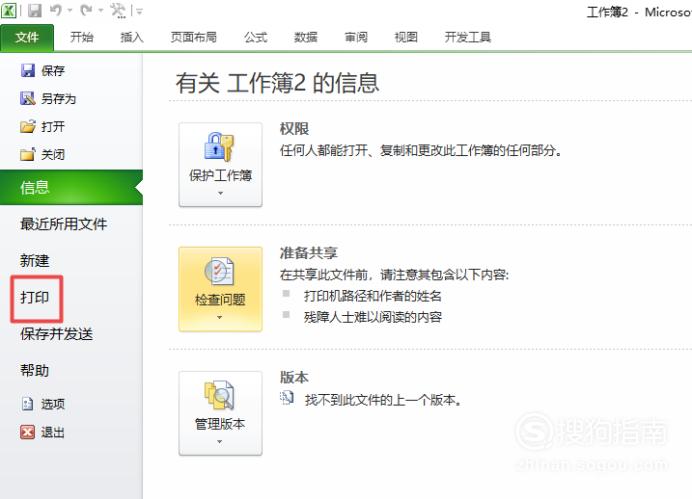Image resolution: width=692 pixels, height=499 pixels.
Task: Switch to the 开发工具 ribbon tab
Action: click(x=468, y=37)
